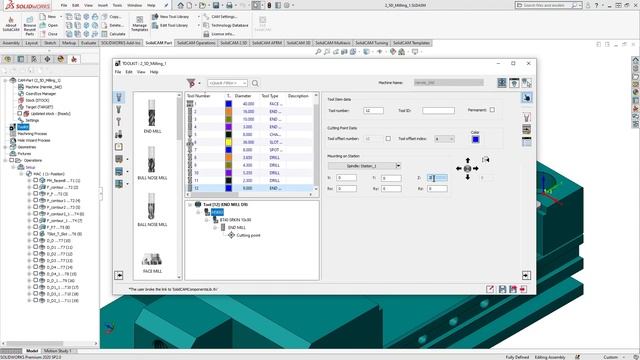
Task: Collapse Tool (12) END MILL node
Action: [190, 204]
